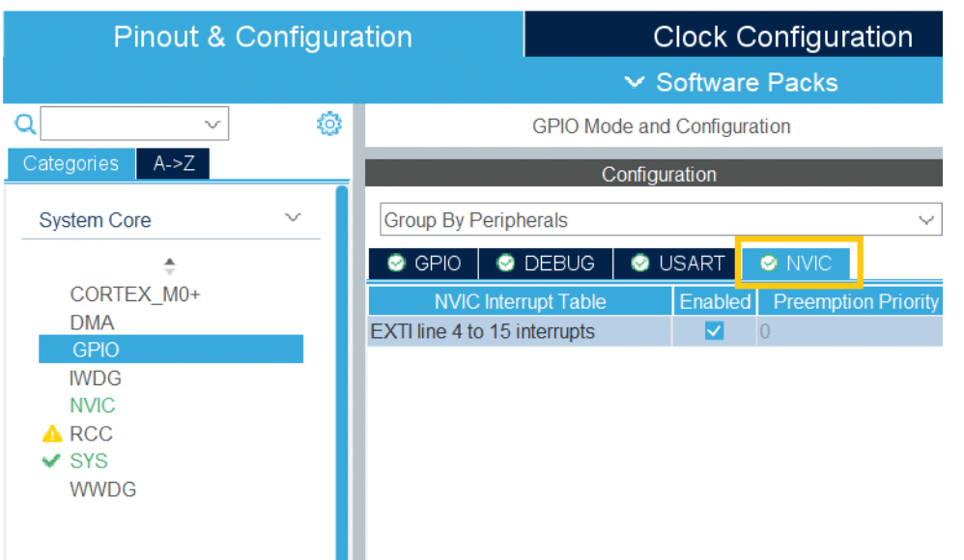Click the RCC warning triangle icon
The width and height of the screenshot is (964, 560).
(52, 434)
